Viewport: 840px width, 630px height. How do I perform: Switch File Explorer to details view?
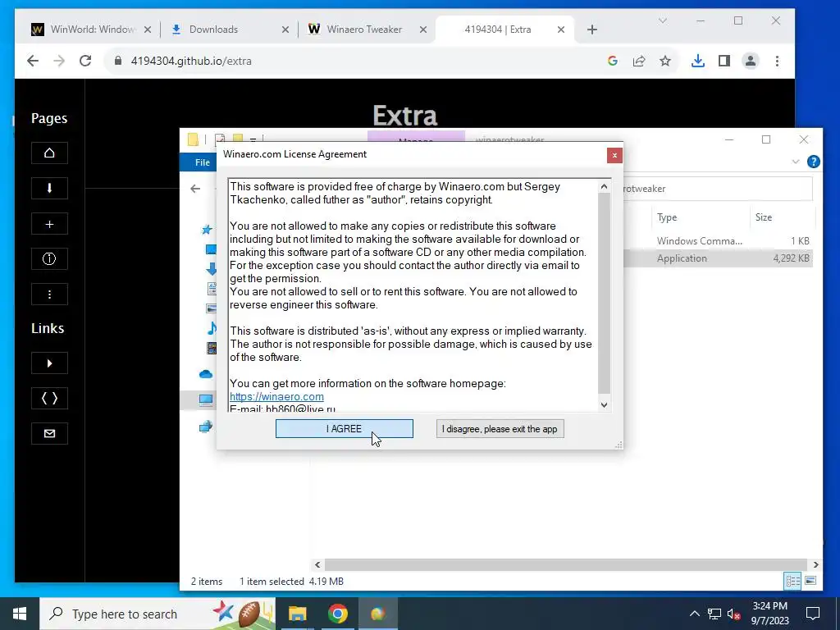click(x=792, y=581)
